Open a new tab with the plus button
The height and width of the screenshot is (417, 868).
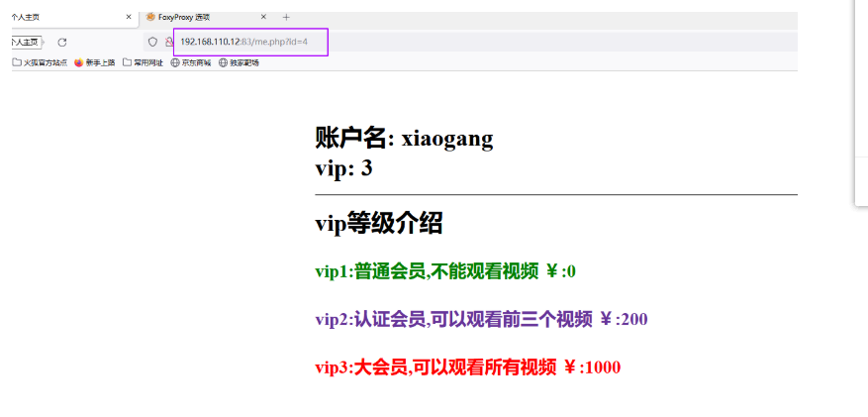[x=286, y=17]
